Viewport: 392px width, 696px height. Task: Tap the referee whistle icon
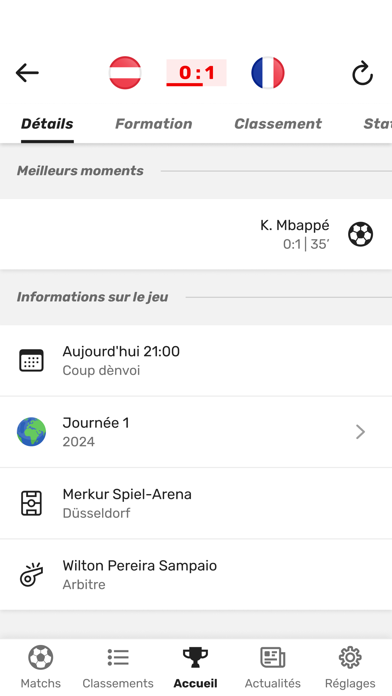(x=32, y=574)
